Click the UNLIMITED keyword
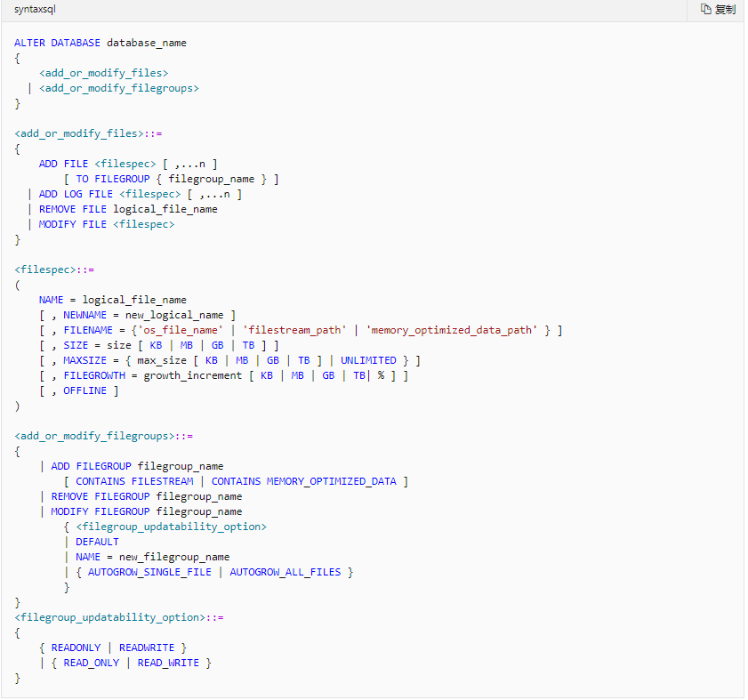 pyautogui.click(x=368, y=361)
